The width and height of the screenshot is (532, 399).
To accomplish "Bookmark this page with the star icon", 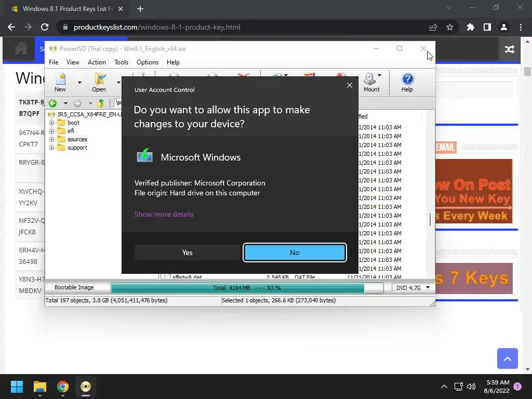I will point(450,27).
